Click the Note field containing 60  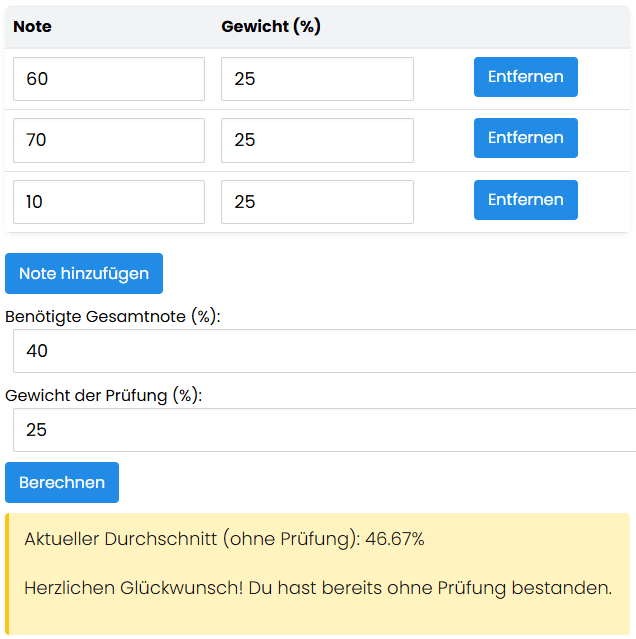click(x=108, y=79)
